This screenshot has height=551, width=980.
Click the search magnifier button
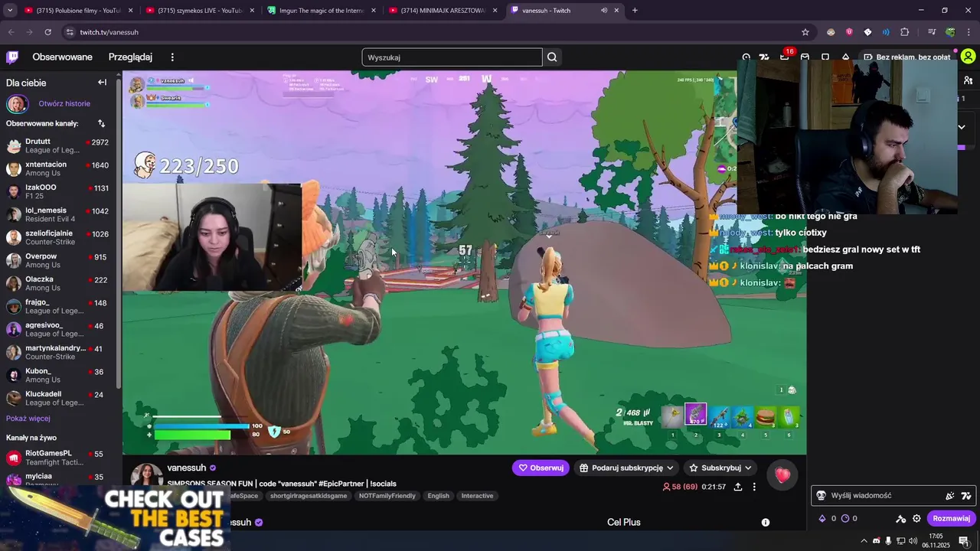pyautogui.click(x=552, y=57)
